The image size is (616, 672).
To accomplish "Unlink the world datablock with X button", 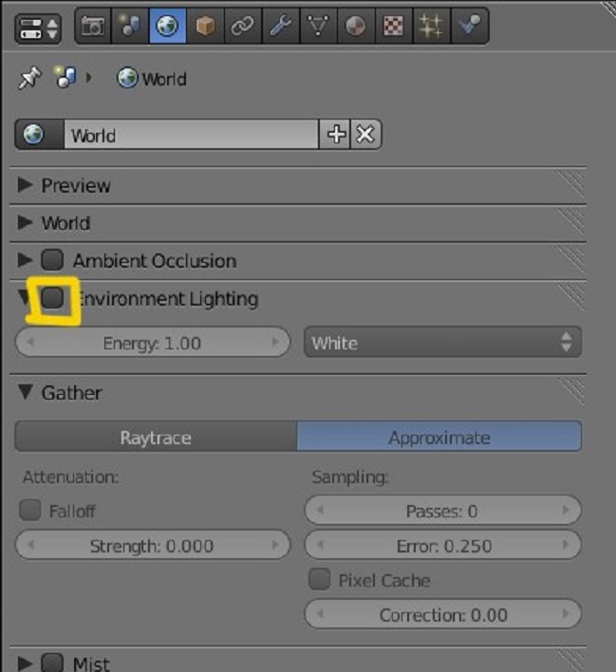I will click(365, 135).
